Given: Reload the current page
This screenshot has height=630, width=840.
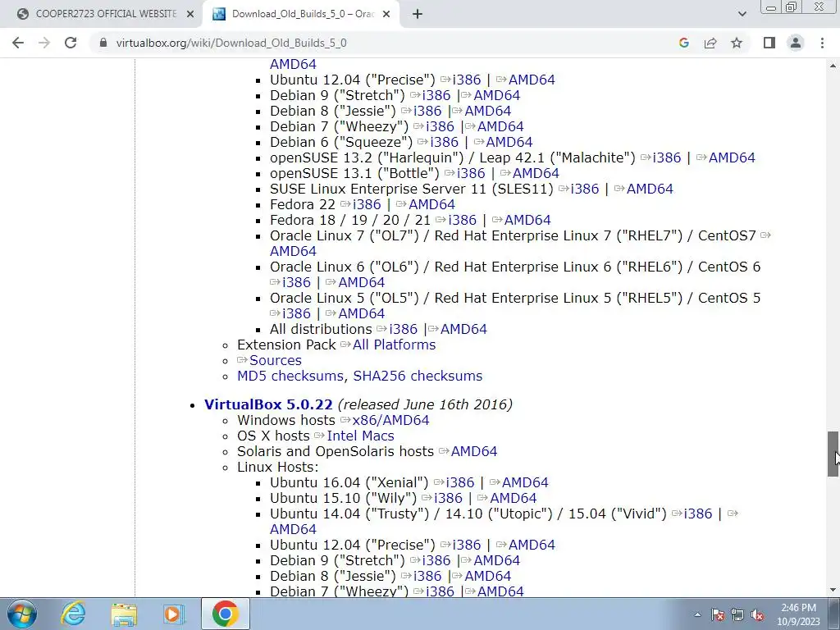Looking at the screenshot, I should coord(71,43).
